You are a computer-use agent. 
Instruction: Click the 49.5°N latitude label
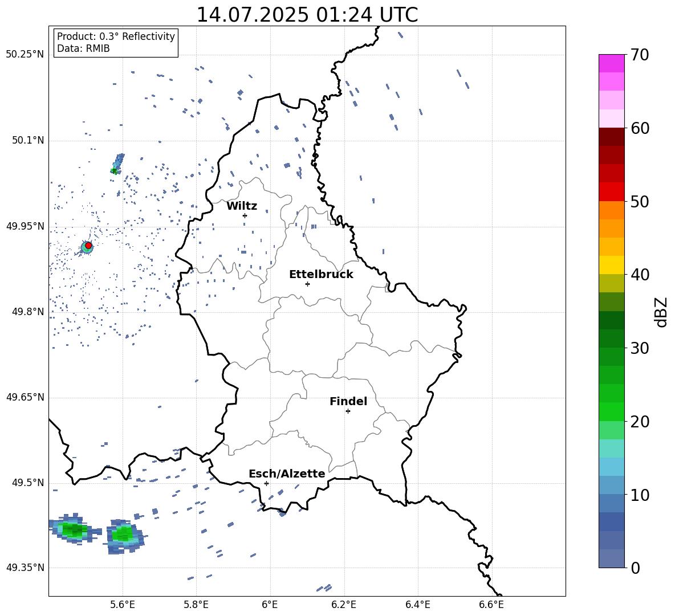(28, 483)
